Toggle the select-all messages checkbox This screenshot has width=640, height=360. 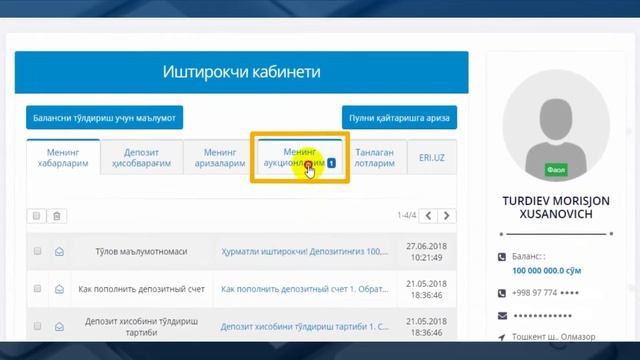tap(36, 216)
